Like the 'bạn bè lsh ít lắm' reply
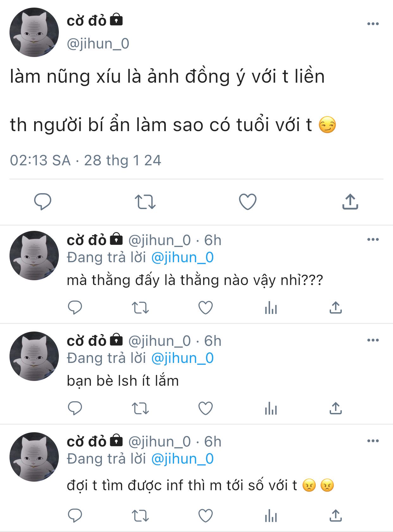This screenshot has width=393, height=532. tap(205, 408)
